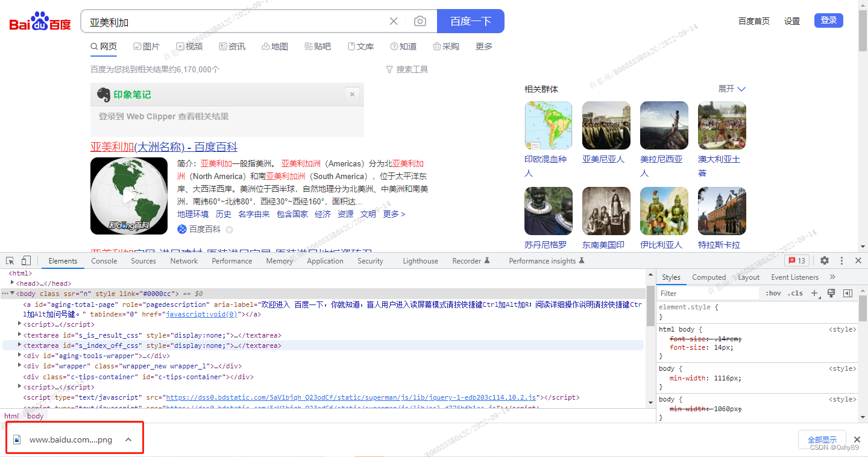Viewport: 868px width, 457px height.
Task: Add a new style rule with the plus icon
Action: (x=814, y=294)
